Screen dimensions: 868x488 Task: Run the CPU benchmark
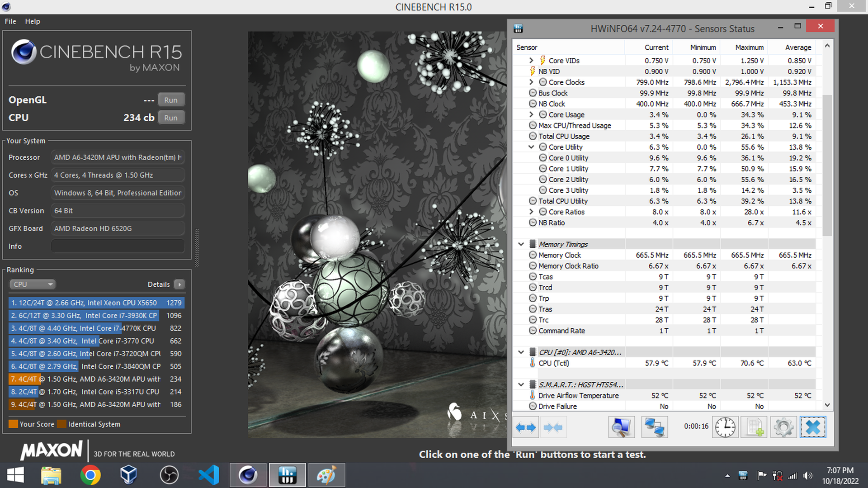tap(171, 118)
